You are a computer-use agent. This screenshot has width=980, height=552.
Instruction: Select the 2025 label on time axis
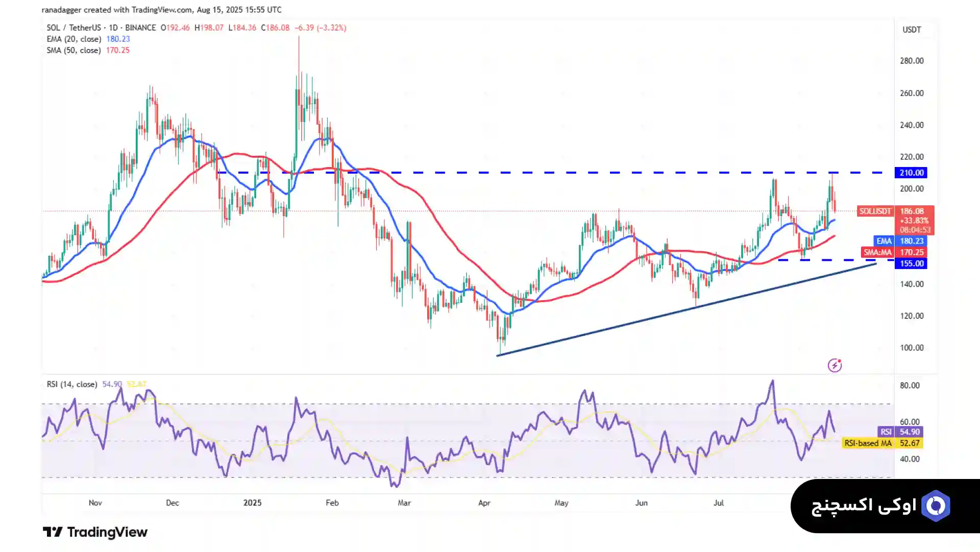click(252, 502)
